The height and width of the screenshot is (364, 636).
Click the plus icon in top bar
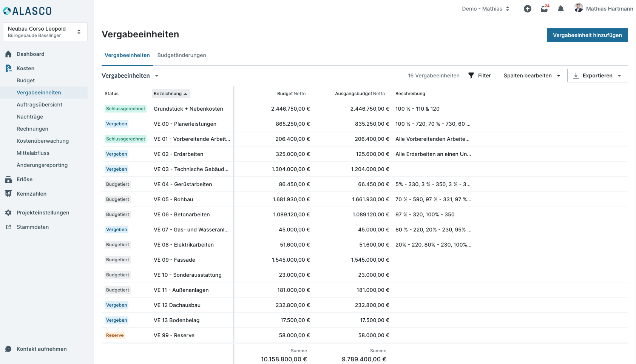(x=528, y=9)
